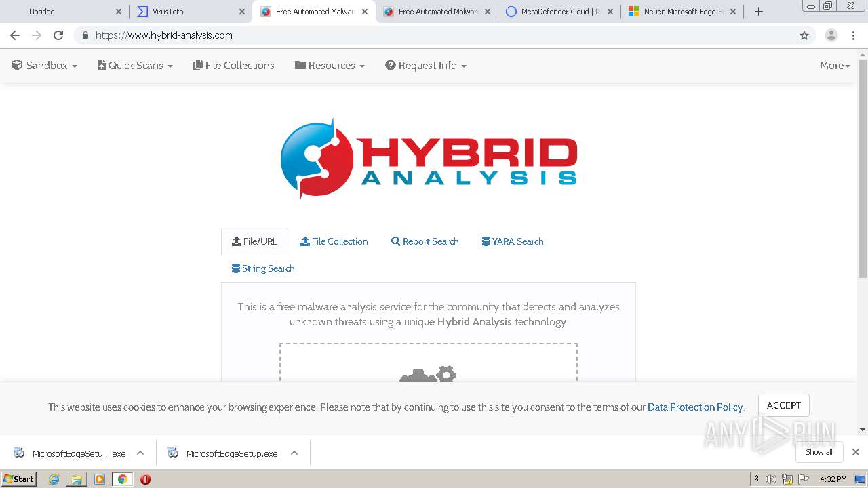Close the VirusTotal tab
The width and height of the screenshot is (868, 488).
tap(242, 12)
